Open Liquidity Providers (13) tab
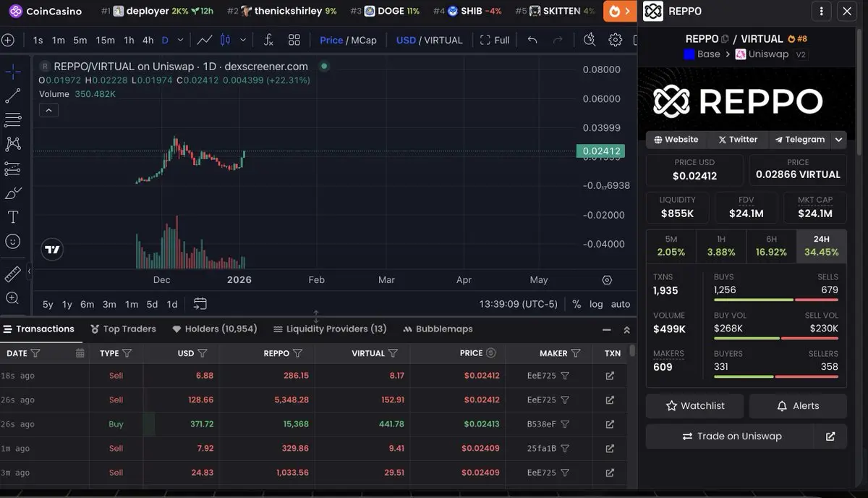Screen dimensions: 868x498 point(330,329)
